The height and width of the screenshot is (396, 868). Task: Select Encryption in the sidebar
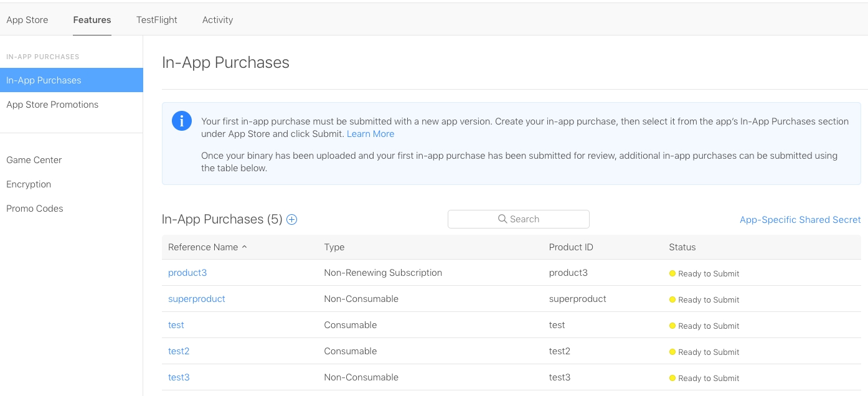pos(29,184)
